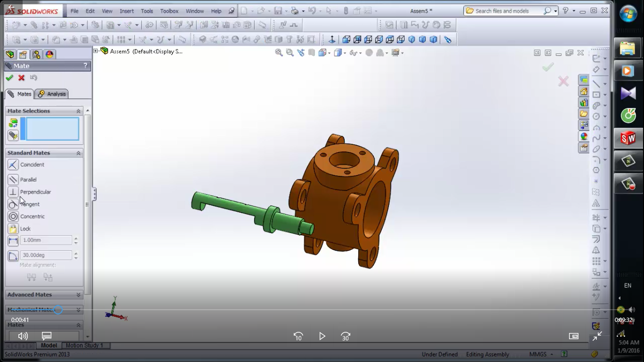Open the DisplayManager tab
Viewport: 644px width, 362px height.
tap(50, 55)
